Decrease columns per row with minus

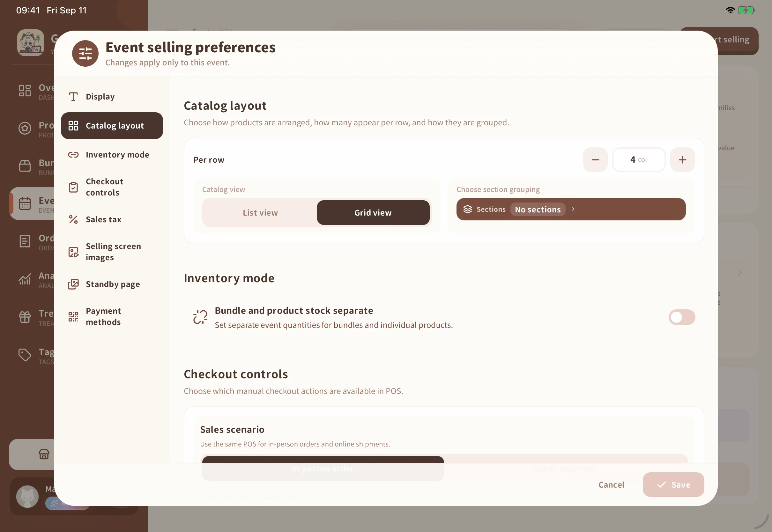click(x=595, y=160)
